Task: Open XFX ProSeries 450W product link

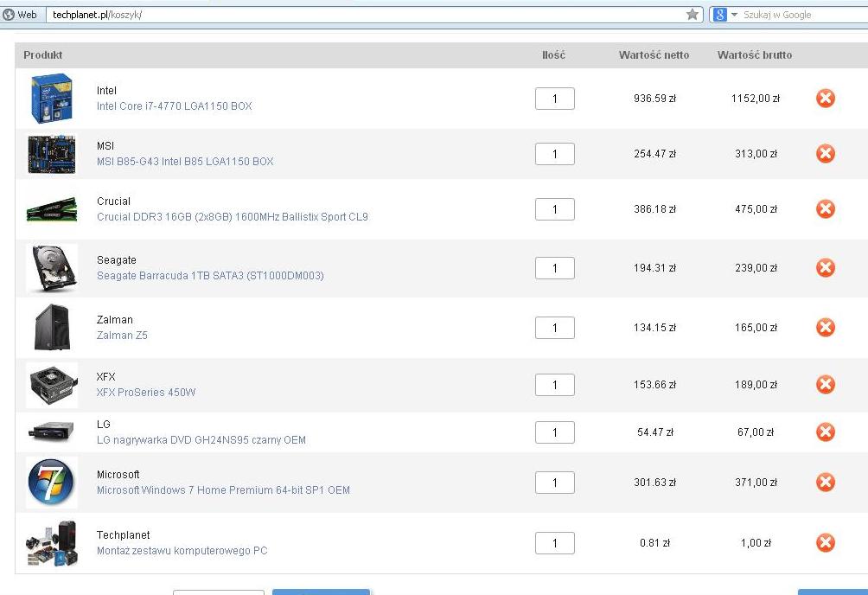Action: pyautogui.click(x=146, y=393)
